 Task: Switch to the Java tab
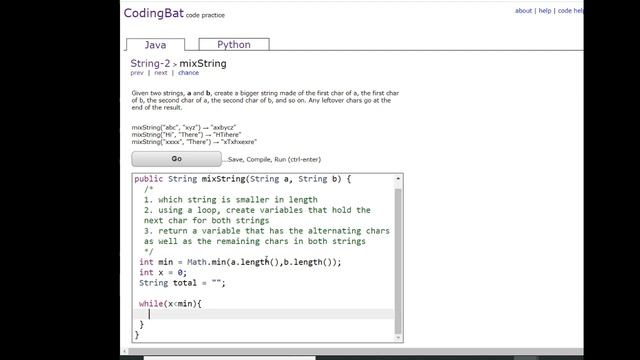click(x=156, y=44)
